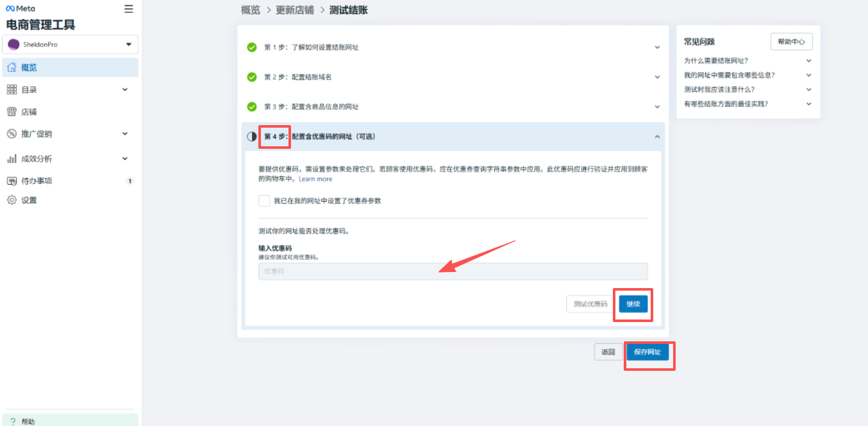Expand the 为什么需要结账网址 FAQ
The width and height of the screenshot is (868, 426).
808,61
